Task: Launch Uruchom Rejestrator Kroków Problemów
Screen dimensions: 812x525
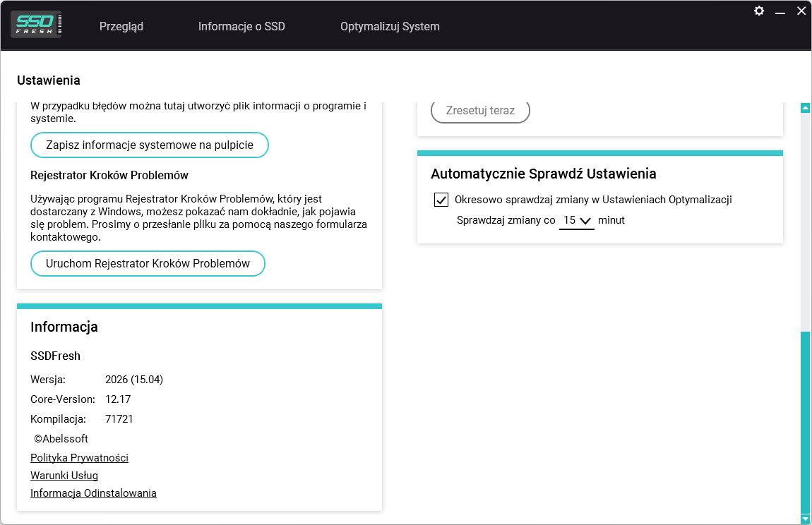Action: pos(148,263)
